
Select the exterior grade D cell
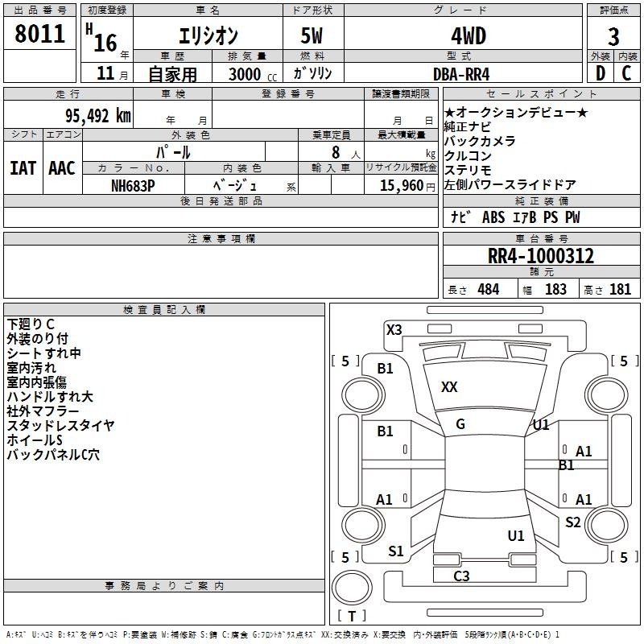600,74
